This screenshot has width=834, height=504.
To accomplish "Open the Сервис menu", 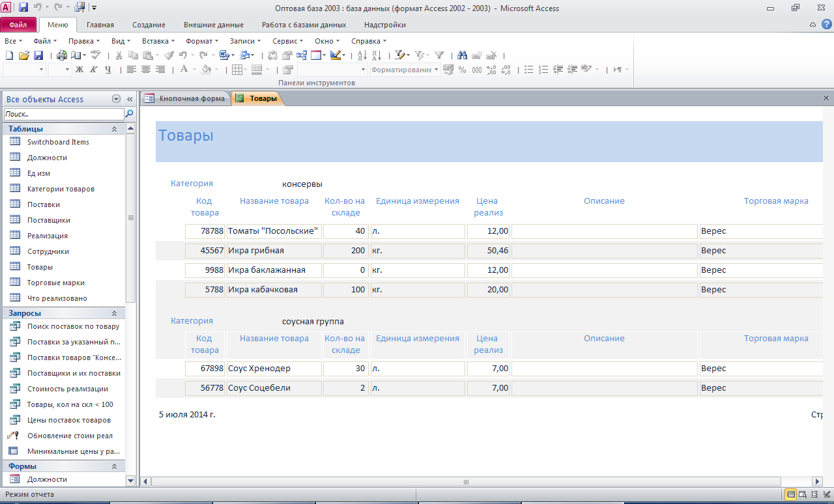I will click(x=287, y=41).
